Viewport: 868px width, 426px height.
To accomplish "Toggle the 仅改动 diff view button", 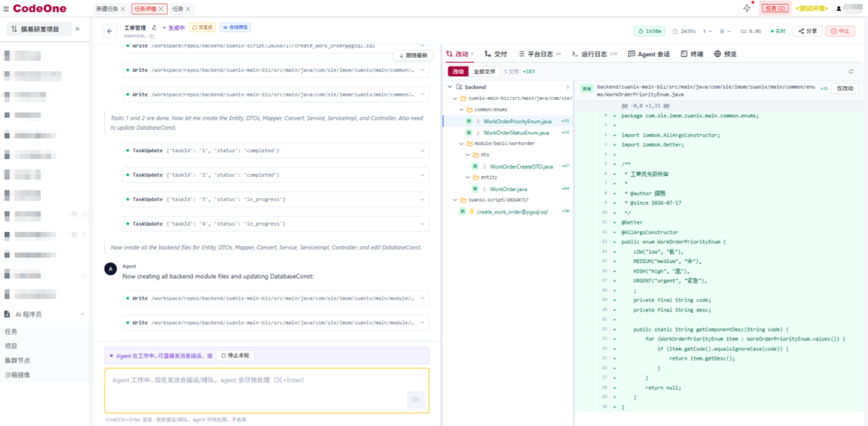I will point(845,88).
